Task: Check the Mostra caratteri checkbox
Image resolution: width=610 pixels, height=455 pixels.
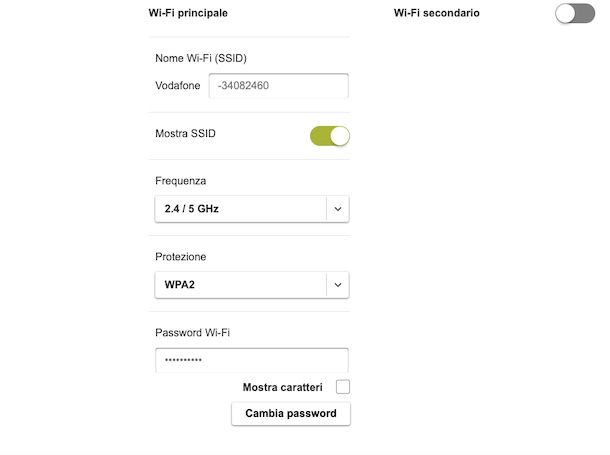Action: click(343, 387)
